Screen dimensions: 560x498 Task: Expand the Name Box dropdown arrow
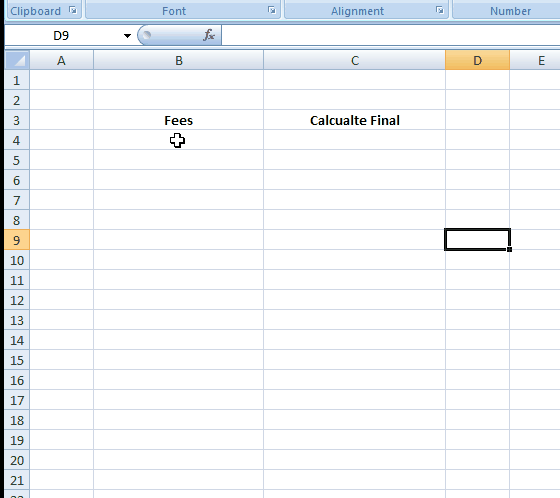[127, 36]
